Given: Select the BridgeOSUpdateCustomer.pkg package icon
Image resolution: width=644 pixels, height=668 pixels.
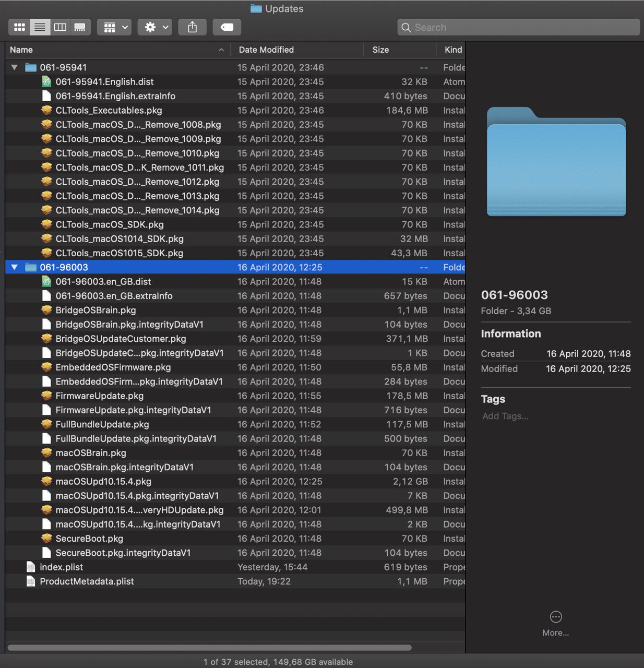Looking at the screenshot, I should [46, 339].
